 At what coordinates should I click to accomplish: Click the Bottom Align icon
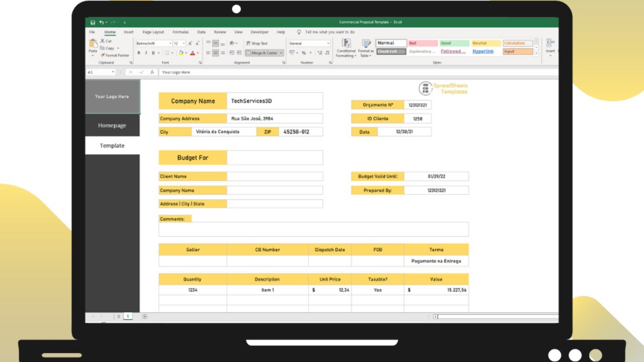click(223, 44)
